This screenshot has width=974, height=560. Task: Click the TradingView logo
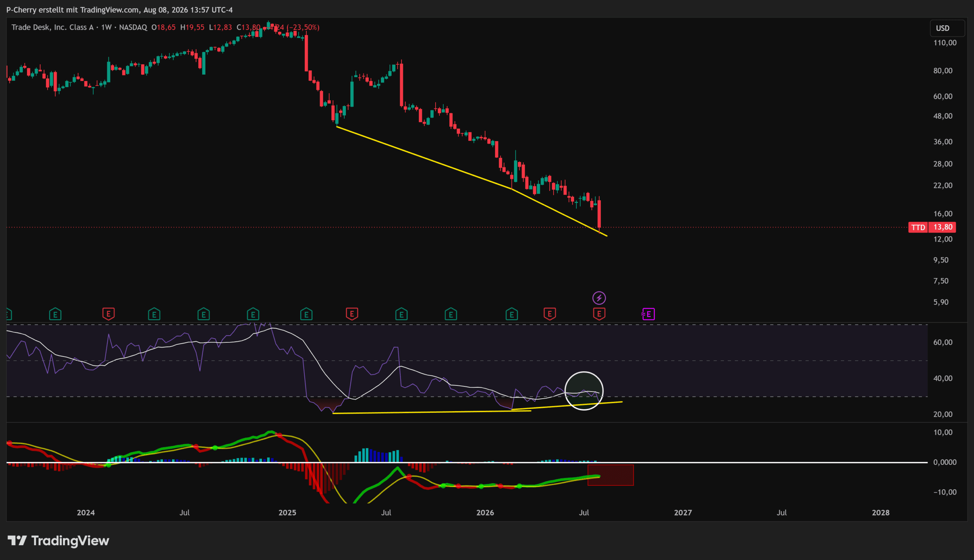pos(59,541)
